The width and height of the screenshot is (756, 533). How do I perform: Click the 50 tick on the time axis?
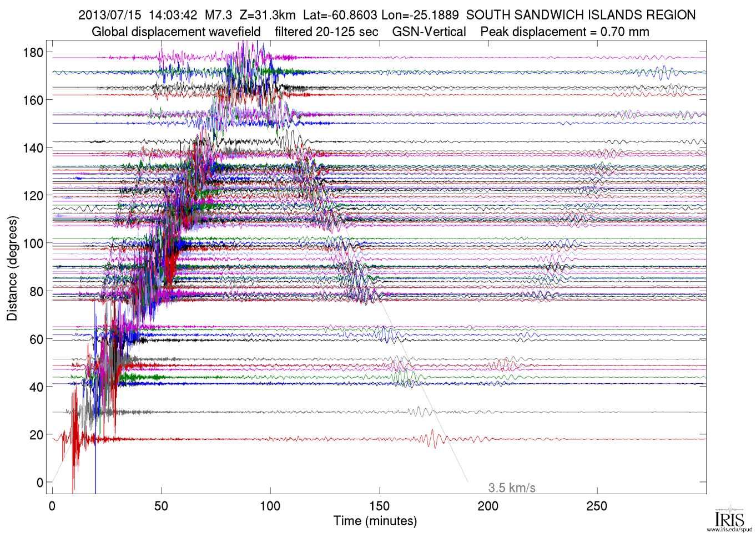click(161, 506)
